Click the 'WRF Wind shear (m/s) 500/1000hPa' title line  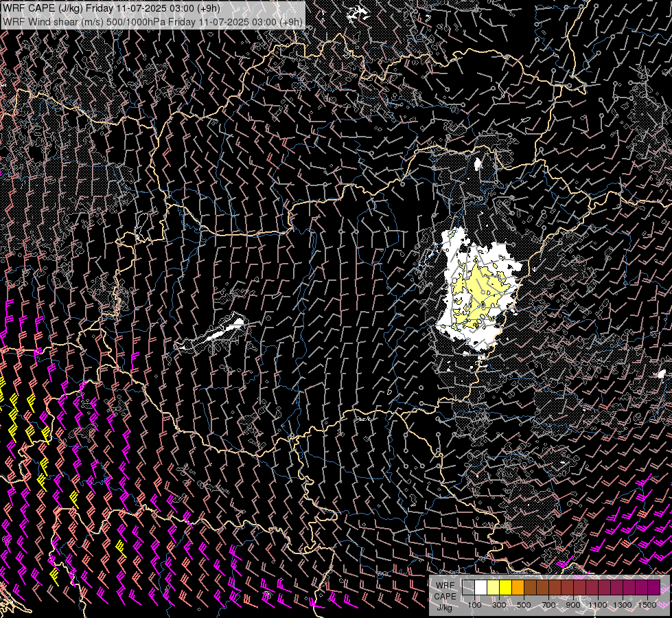coord(152,22)
